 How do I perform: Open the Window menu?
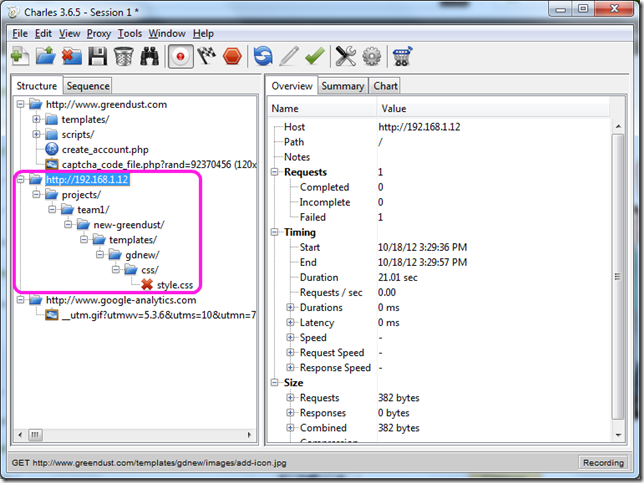coord(167,34)
